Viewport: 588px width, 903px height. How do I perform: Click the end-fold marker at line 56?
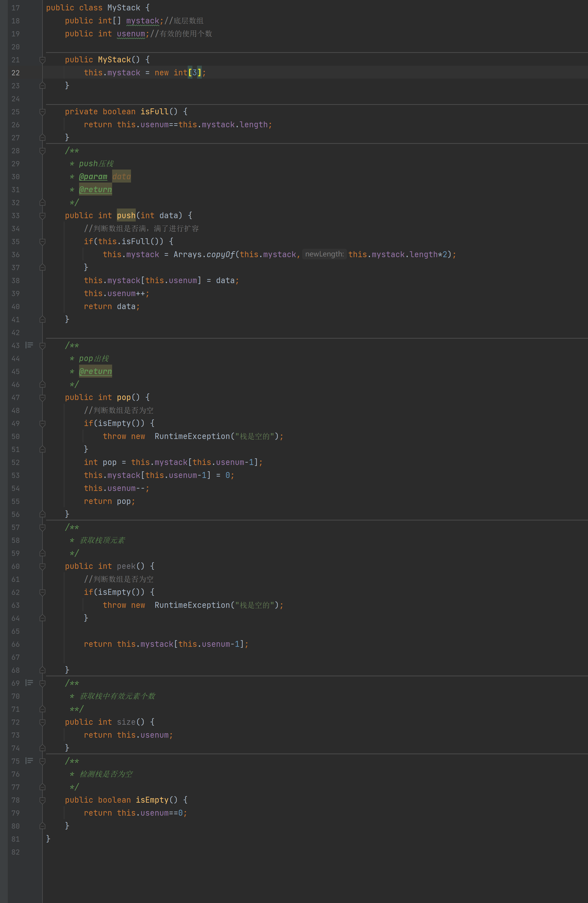tap(42, 514)
